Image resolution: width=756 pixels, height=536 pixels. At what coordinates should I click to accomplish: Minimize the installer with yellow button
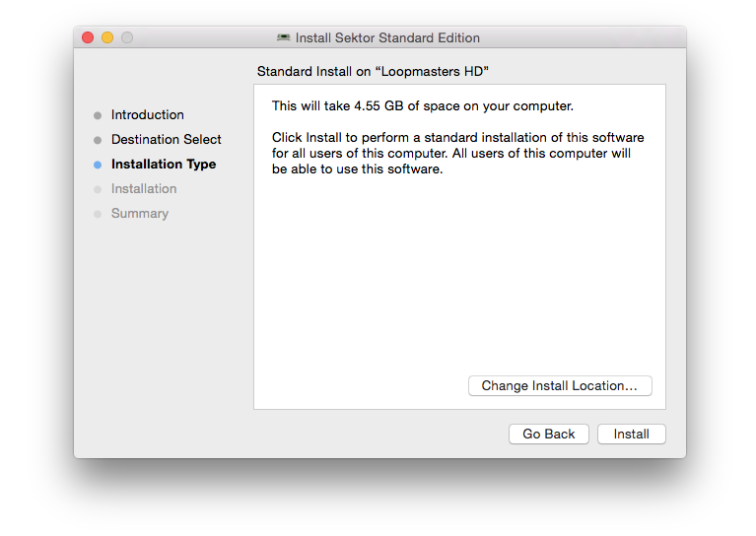pyautogui.click(x=107, y=37)
